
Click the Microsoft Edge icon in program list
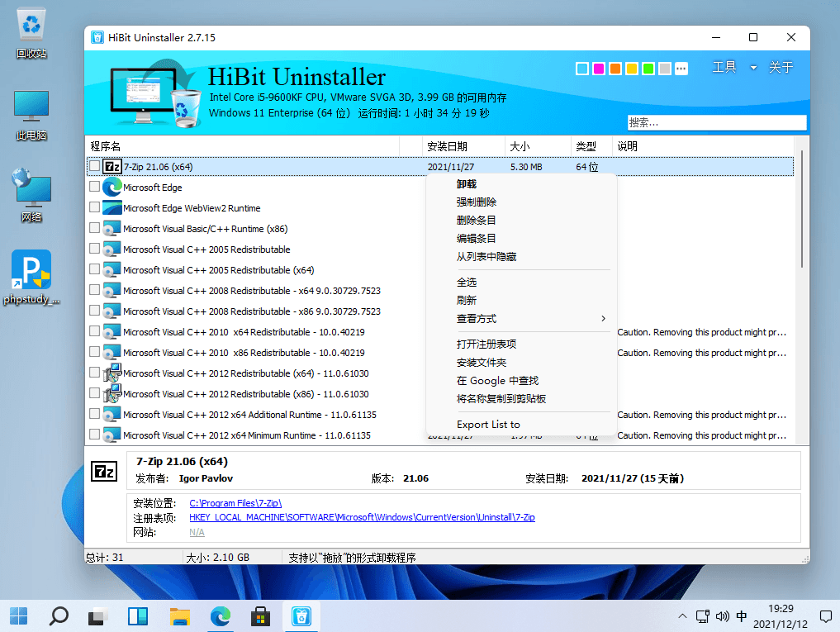click(x=112, y=187)
